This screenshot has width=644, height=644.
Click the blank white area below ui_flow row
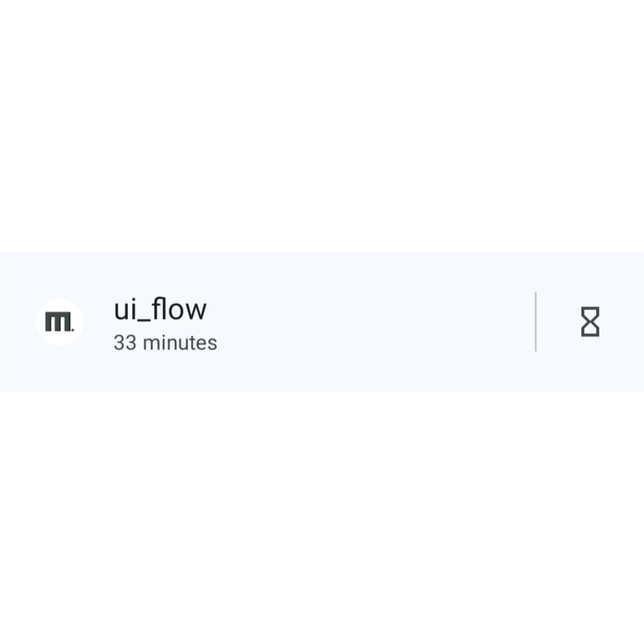click(x=322, y=517)
